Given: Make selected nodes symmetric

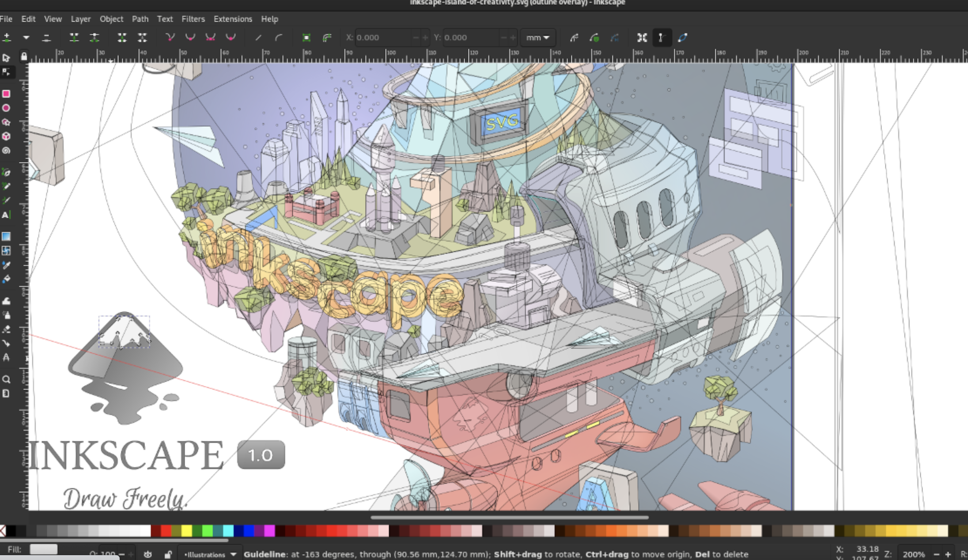Looking at the screenshot, I should tap(210, 38).
